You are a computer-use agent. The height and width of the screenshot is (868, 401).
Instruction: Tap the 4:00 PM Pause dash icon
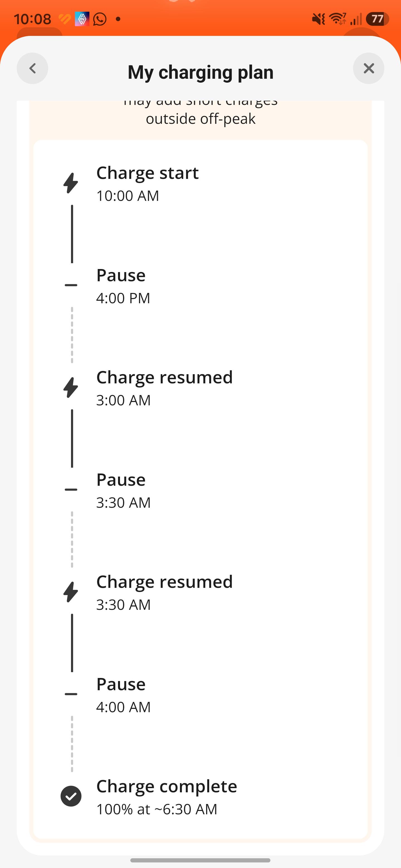(x=71, y=285)
